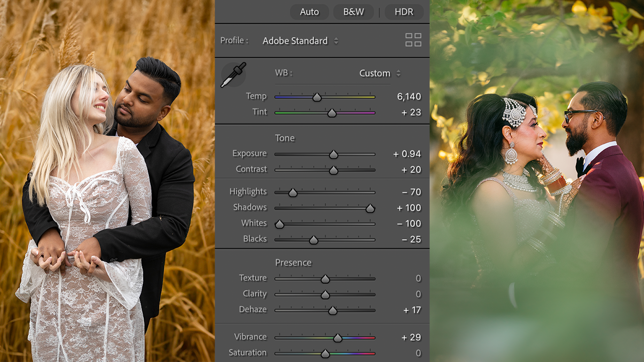Screen dimensions: 644x362
Task: Select the Texture value 0
Action: (x=418, y=278)
